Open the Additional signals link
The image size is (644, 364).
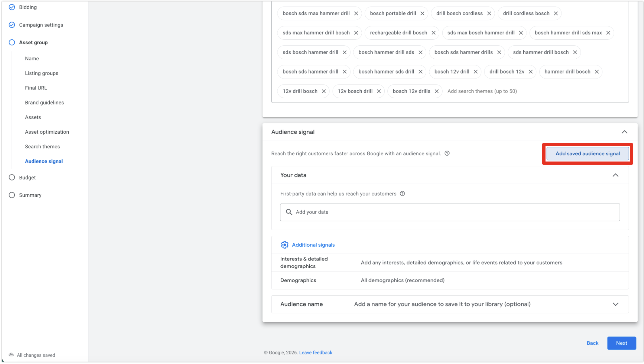[313, 245]
